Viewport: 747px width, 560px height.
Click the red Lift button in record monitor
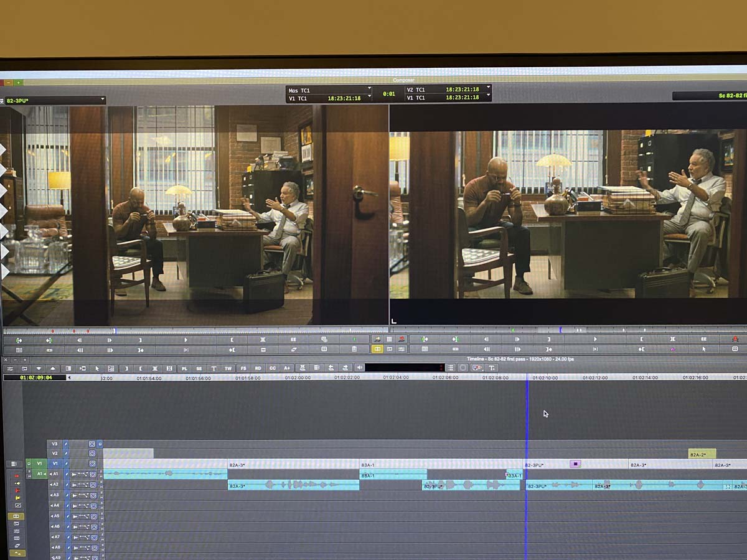(735, 340)
